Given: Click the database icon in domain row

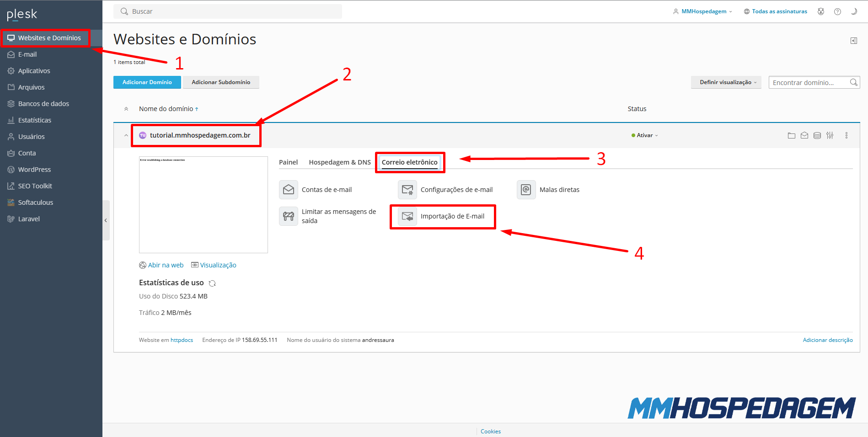Looking at the screenshot, I should (x=817, y=135).
